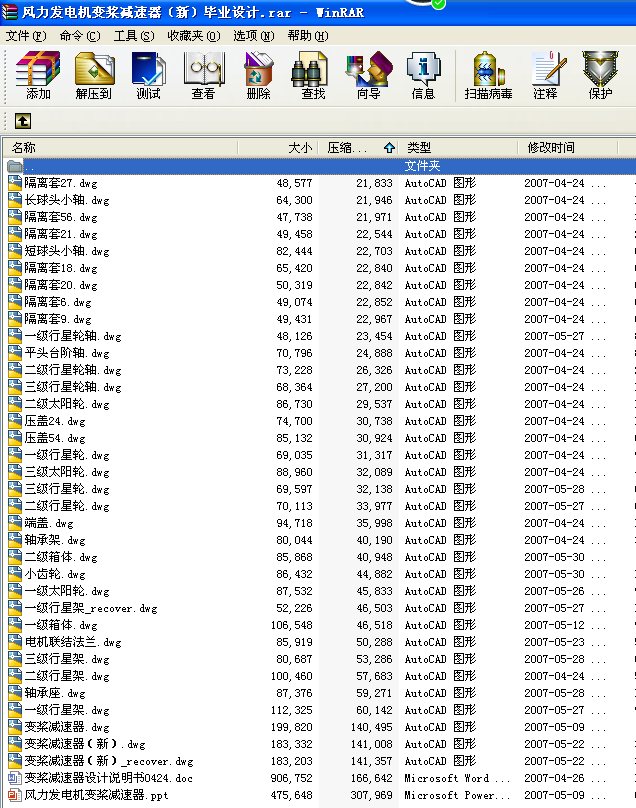The width and height of the screenshot is (636, 808).
Task: Select file 压盖54.dwg
Action: [x=55, y=438]
